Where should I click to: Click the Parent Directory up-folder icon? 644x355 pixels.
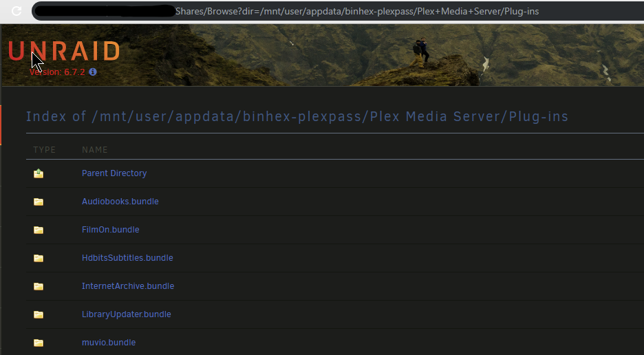click(39, 173)
